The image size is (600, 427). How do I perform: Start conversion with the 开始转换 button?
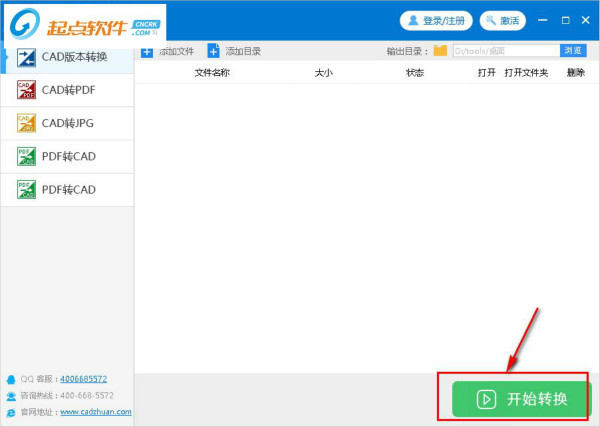pyautogui.click(x=521, y=399)
